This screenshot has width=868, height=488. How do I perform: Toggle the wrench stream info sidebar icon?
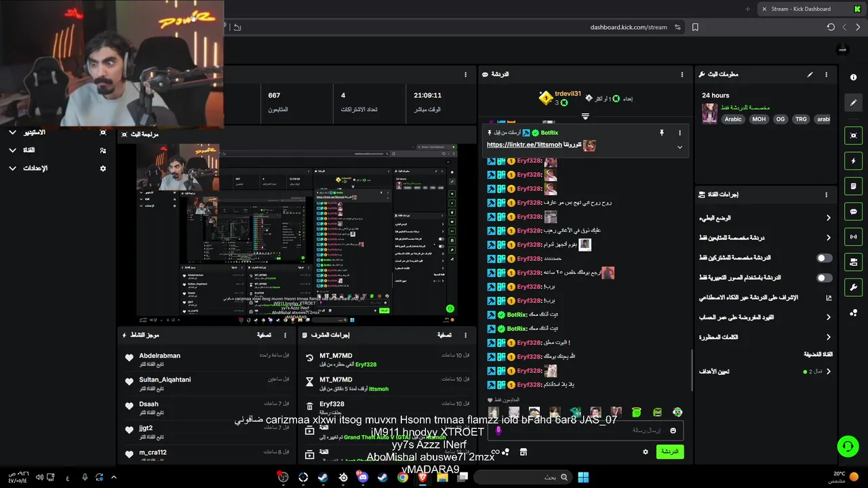click(853, 287)
